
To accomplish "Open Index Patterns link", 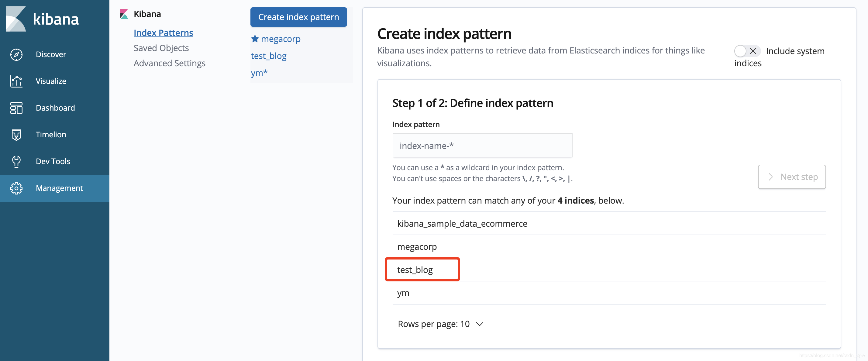I will click(164, 33).
